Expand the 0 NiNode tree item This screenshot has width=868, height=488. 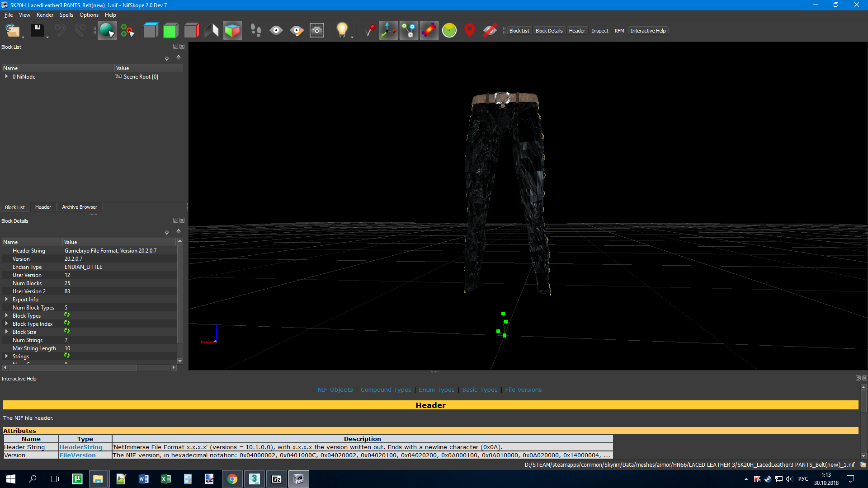pos(6,76)
